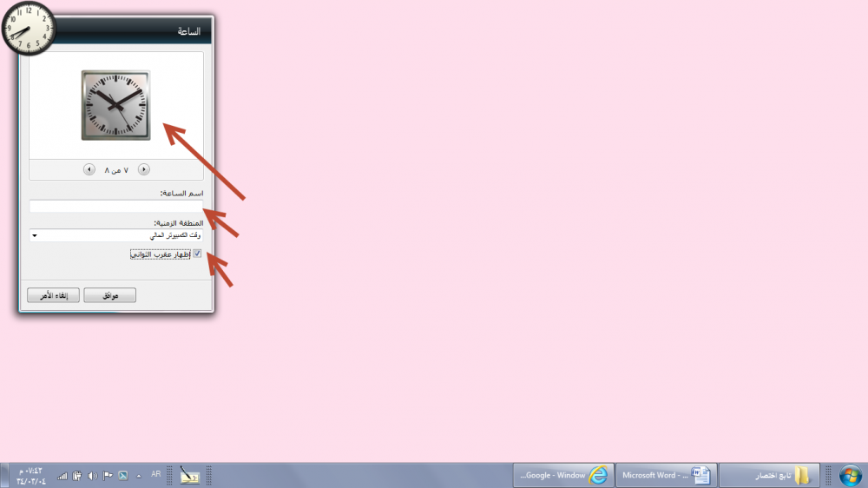Viewport: 868px width, 488px height.
Task: Click the AR input language indicator
Action: coord(155,474)
